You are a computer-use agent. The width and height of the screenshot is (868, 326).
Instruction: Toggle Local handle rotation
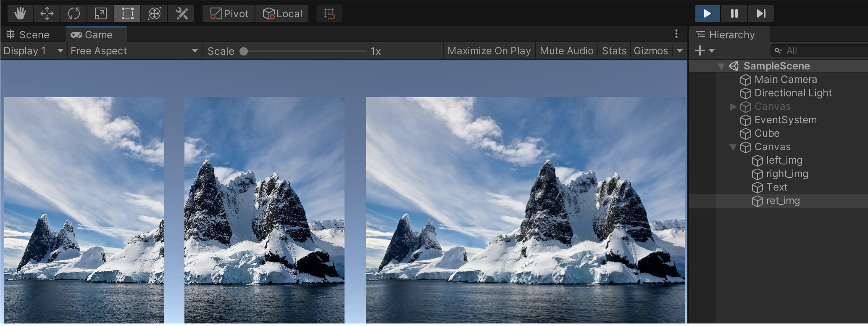point(282,13)
